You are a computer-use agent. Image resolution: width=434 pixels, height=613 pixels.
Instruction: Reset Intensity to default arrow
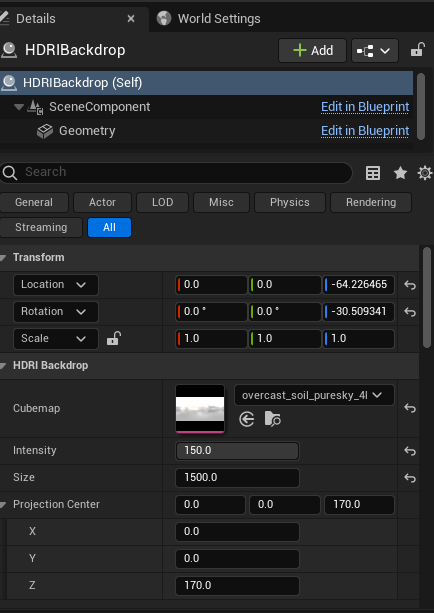[x=410, y=451]
